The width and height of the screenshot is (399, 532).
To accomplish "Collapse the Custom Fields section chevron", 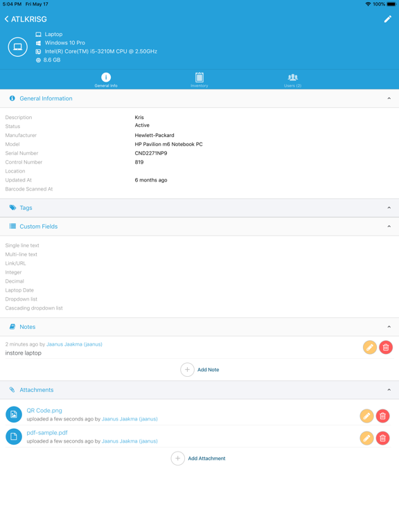I will [389, 227].
